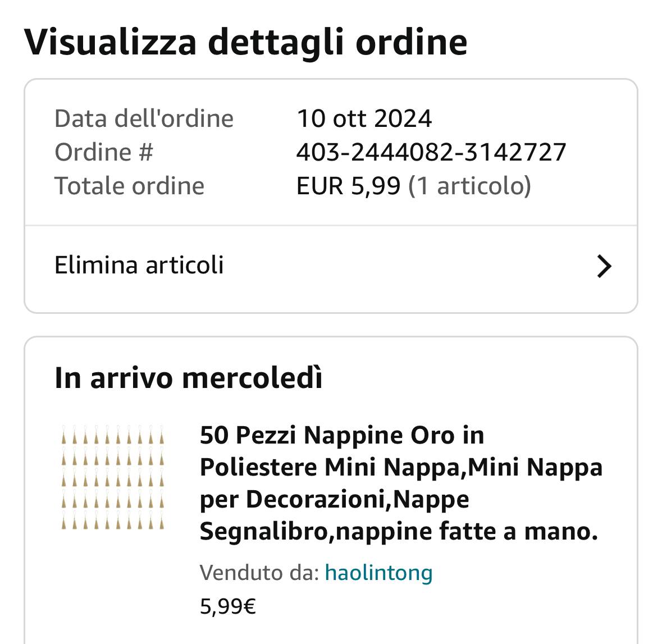Click the per Decorazioni, Nappe title line
This screenshot has width=662, height=644.
point(334,499)
